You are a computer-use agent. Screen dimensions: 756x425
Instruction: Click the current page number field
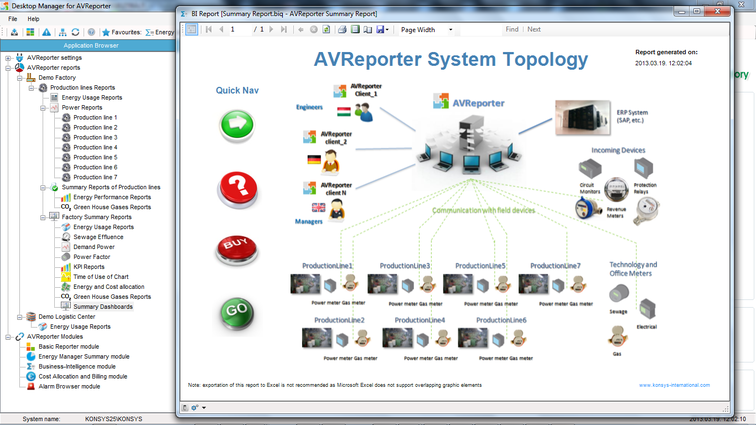click(240, 29)
